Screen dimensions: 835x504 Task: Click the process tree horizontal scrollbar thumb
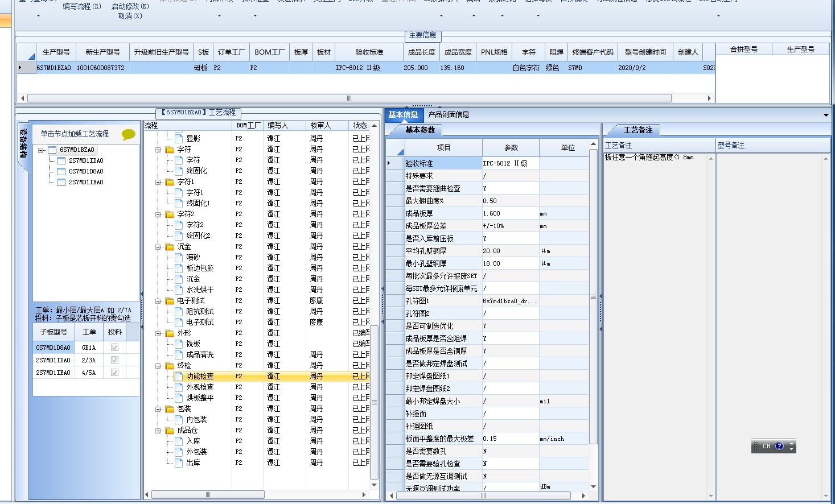(208, 495)
